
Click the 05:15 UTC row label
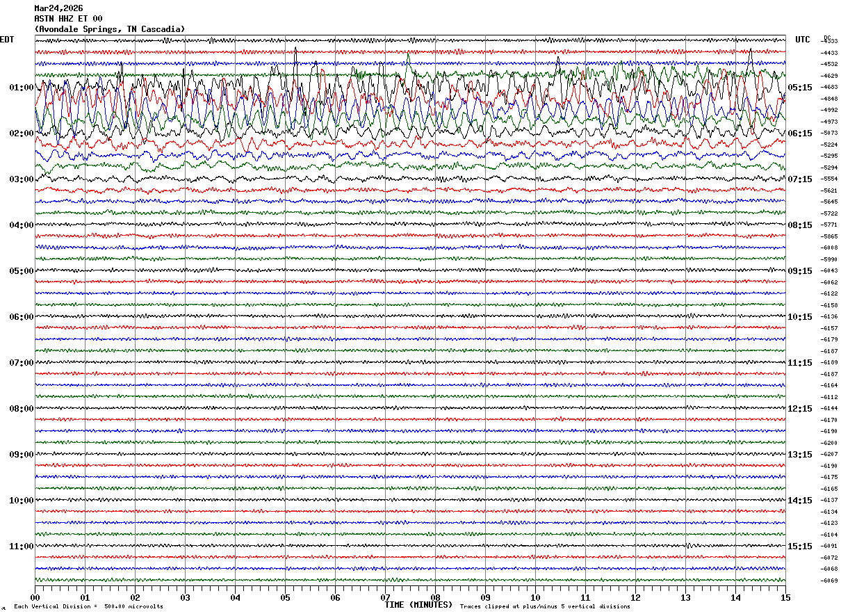[800, 88]
